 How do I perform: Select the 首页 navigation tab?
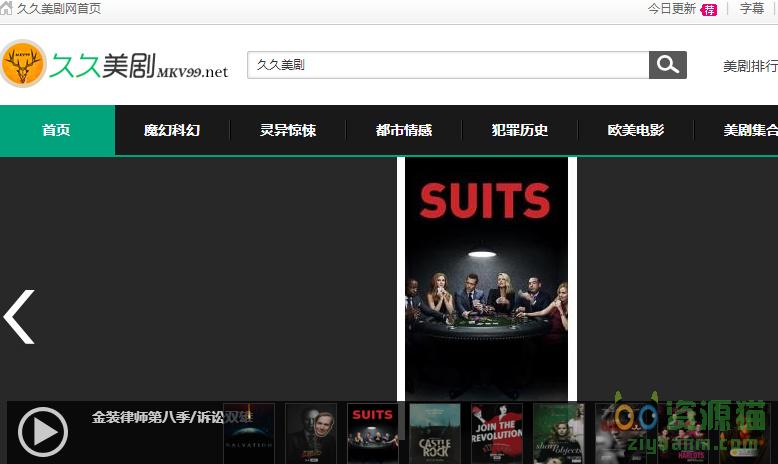coord(57,130)
